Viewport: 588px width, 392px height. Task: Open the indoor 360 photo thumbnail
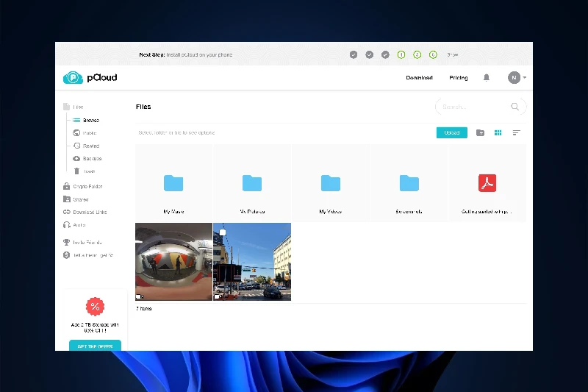173,262
